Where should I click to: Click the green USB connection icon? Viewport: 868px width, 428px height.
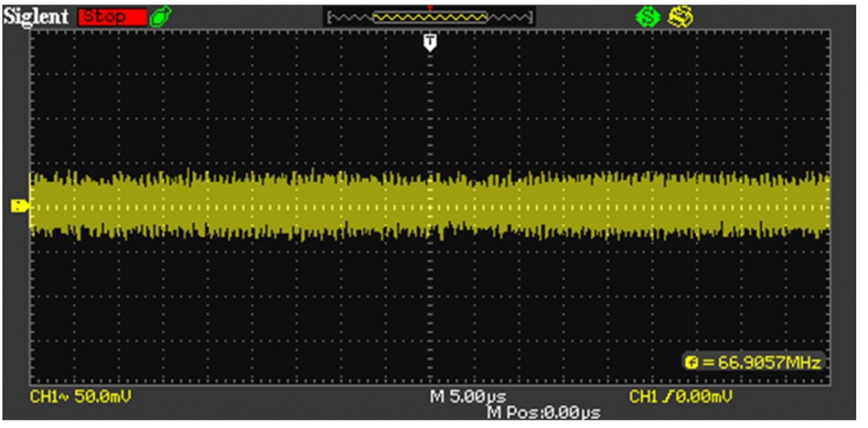(158, 16)
